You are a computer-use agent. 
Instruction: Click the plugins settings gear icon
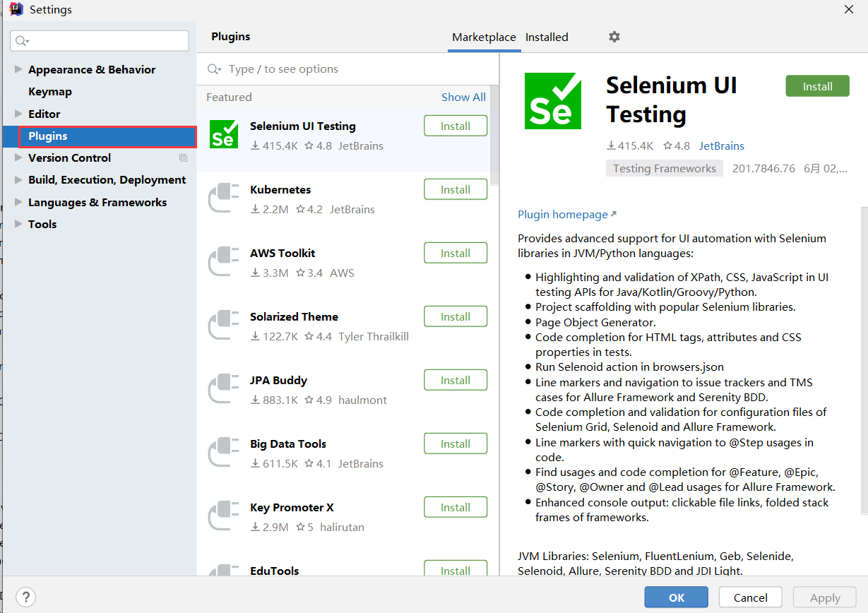tap(614, 37)
